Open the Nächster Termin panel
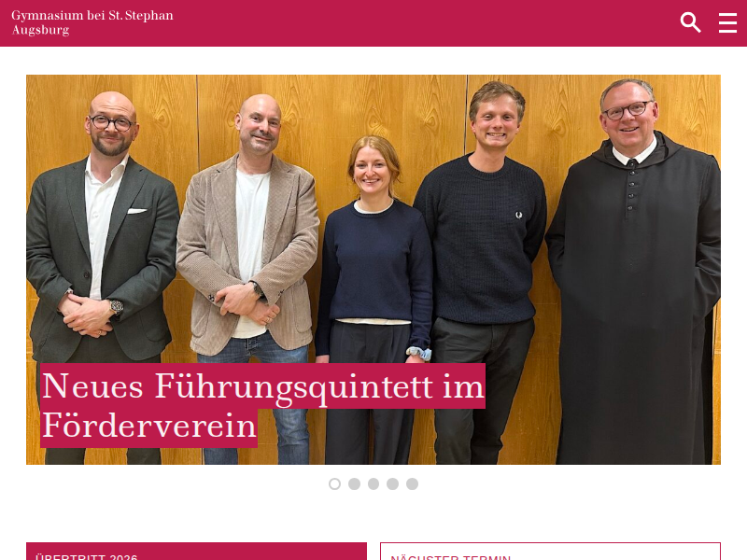The image size is (747, 560). [x=550, y=552]
